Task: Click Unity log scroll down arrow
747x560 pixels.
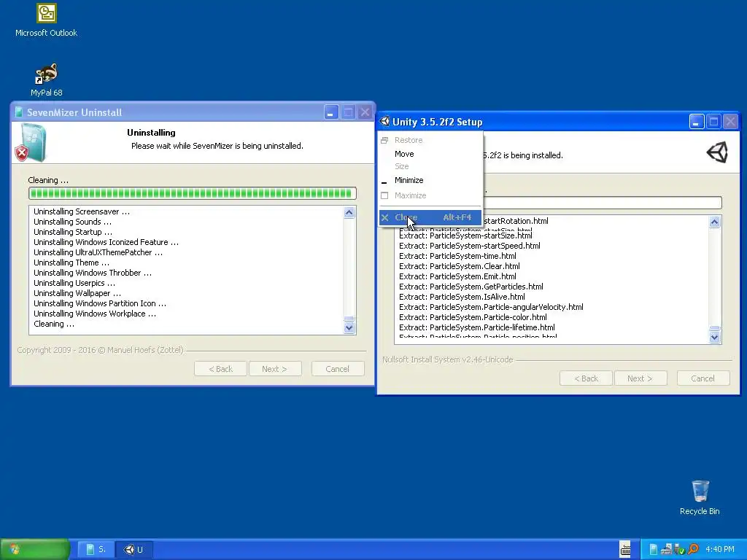Action: tap(715, 337)
